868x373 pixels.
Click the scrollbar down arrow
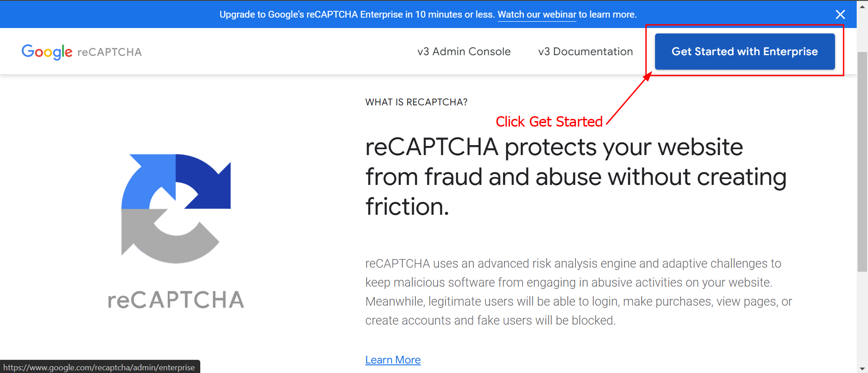[x=862, y=369]
